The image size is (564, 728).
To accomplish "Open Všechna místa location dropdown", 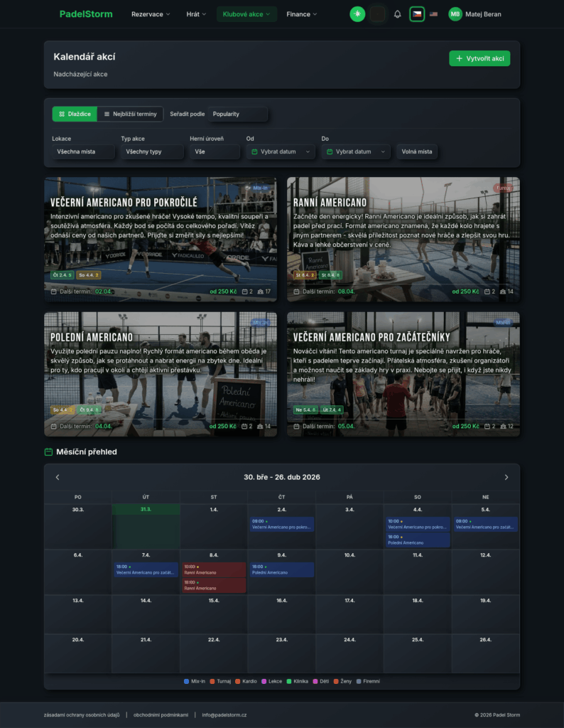I will coord(83,152).
